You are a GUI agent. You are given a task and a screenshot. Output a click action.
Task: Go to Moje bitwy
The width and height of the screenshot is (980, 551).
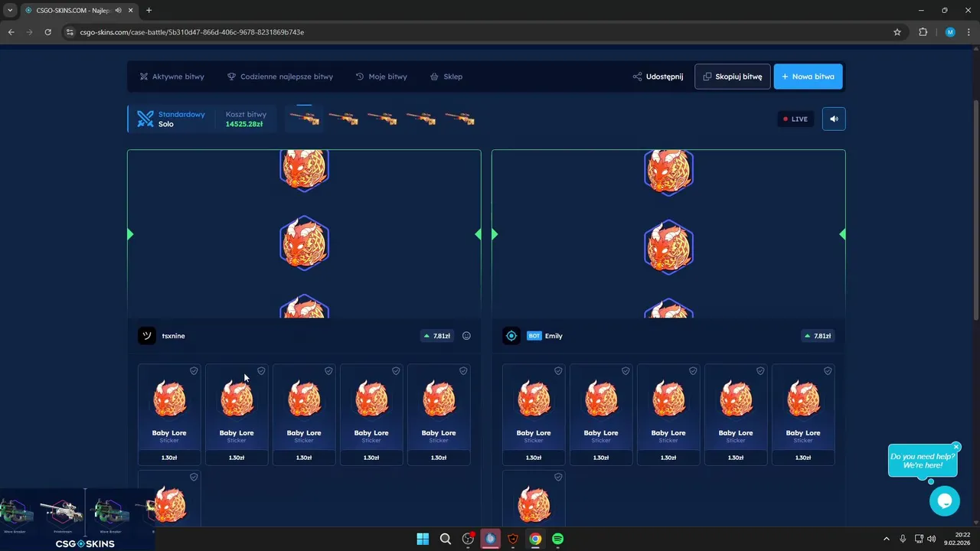(381, 77)
